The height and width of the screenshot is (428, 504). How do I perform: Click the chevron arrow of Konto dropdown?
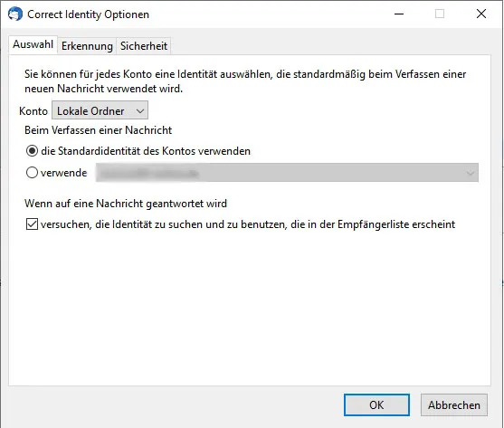pyautogui.click(x=140, y=111)
